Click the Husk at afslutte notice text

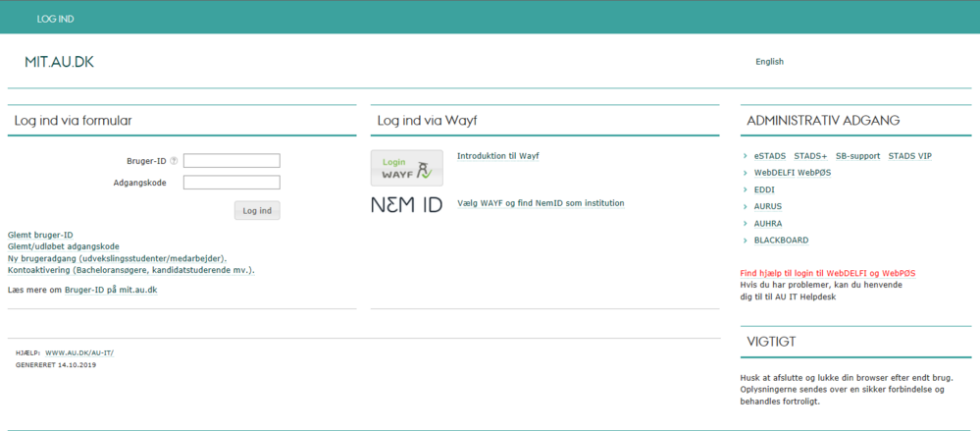click(847, 390)
